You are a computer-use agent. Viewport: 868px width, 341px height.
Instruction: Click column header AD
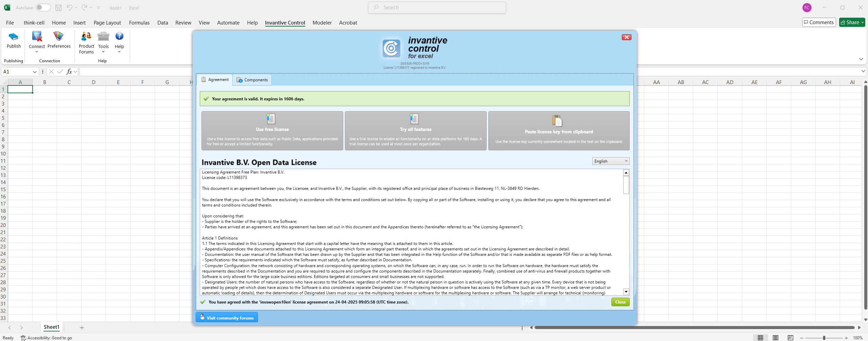[730, 82]
